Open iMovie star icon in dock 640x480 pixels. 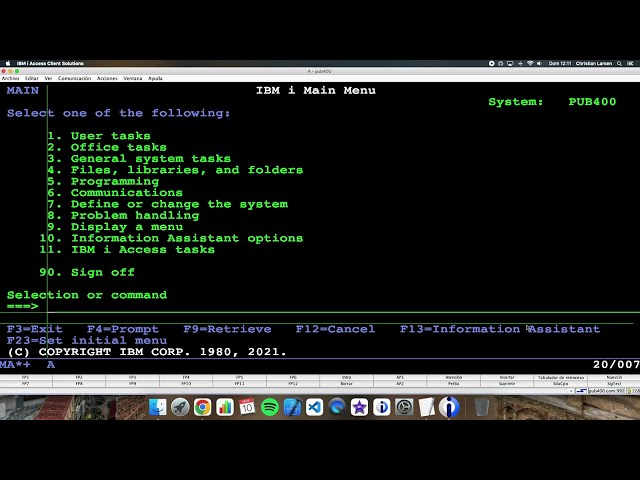359,407
